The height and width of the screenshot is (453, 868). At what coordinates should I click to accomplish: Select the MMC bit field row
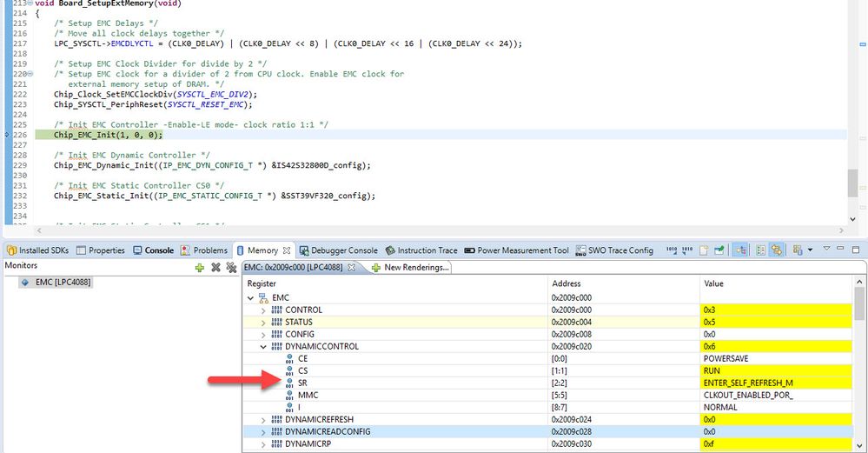click(548, 396)
